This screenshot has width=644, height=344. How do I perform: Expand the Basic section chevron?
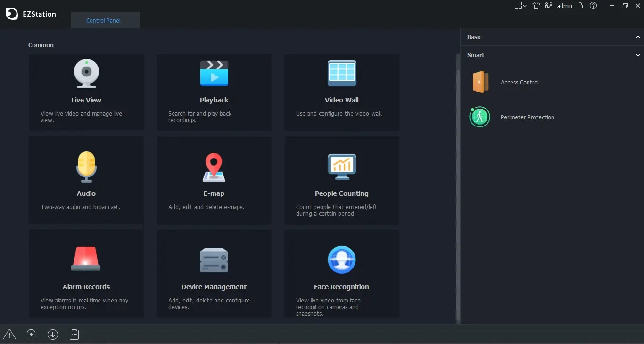[638, 37]
